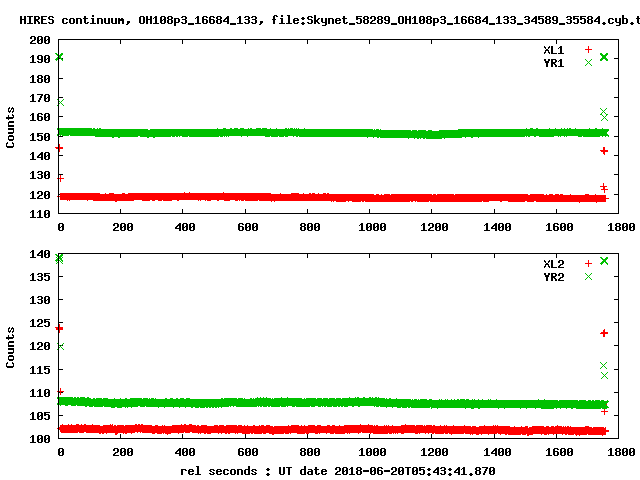Click the 115 tick label on the y-axis

coord(40,370)
